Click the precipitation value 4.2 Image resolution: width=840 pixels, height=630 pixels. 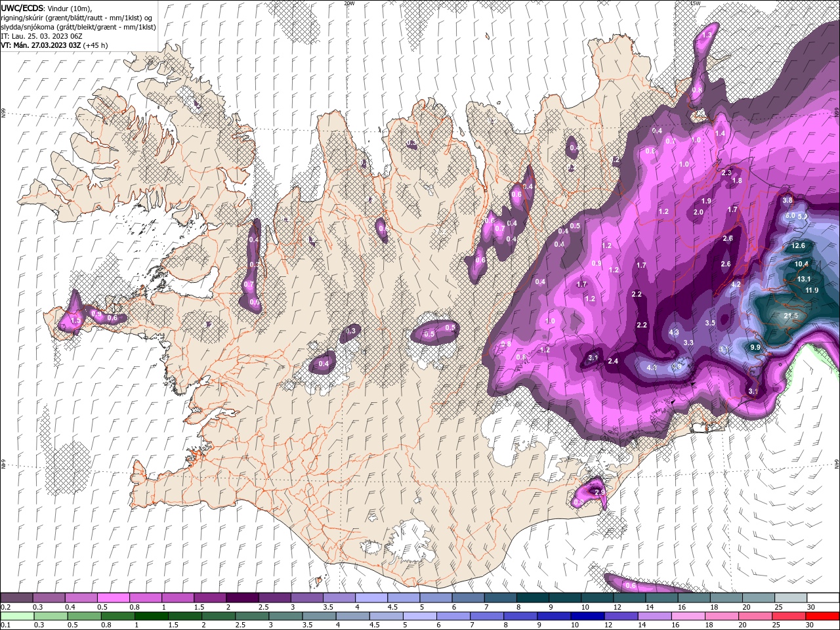(736, 284)
